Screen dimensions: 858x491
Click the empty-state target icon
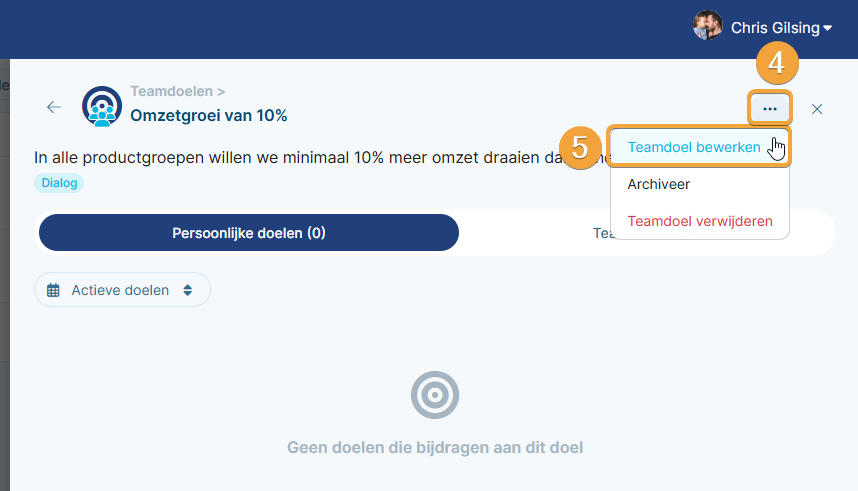435,395
